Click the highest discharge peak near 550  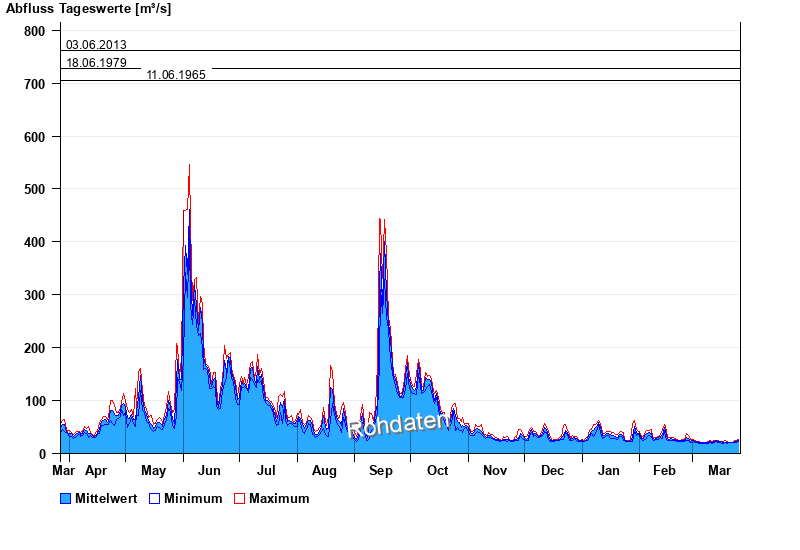tap(189, 166)
